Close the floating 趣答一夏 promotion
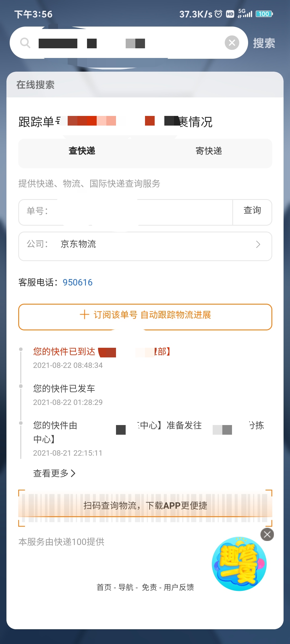Viewport: 290px width, 644px height. pos(267,535)
